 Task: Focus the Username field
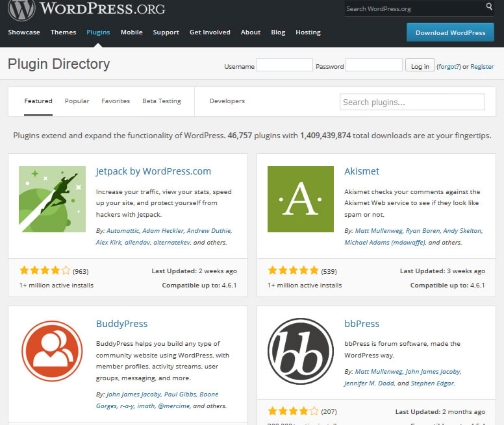click(284, 65)
